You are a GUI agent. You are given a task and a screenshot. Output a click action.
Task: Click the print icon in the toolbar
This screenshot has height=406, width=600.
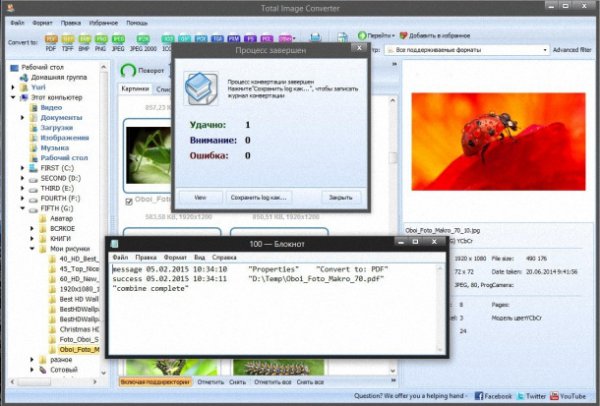(315, 37)
